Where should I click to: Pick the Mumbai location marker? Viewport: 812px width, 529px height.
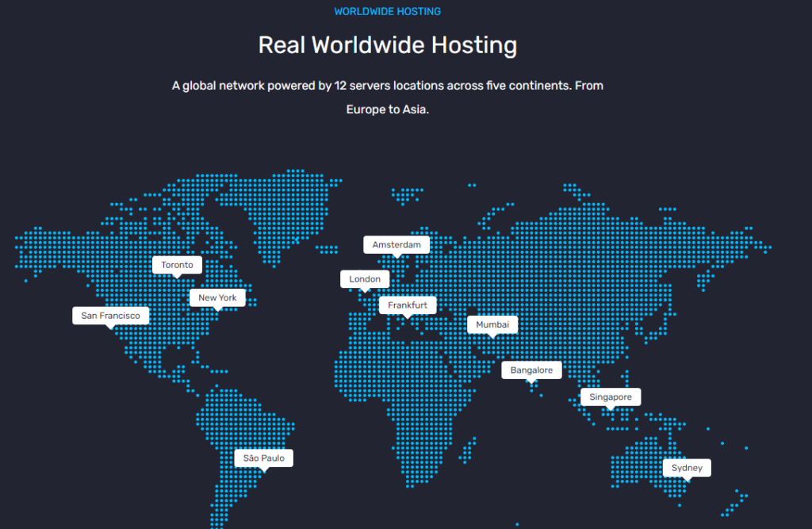click(x=492, y=324)
